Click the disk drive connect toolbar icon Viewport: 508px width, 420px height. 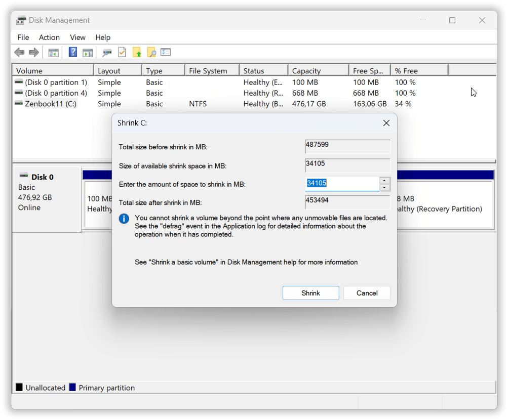point(107,52)
